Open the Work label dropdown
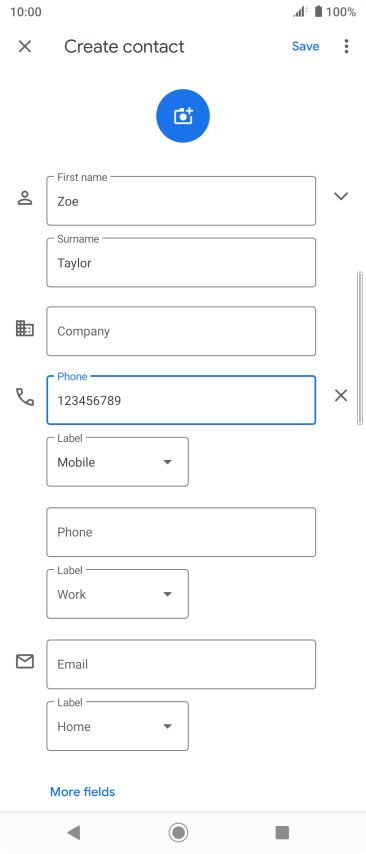The width and height of the screenshot is (366, 854). [118, 594]
